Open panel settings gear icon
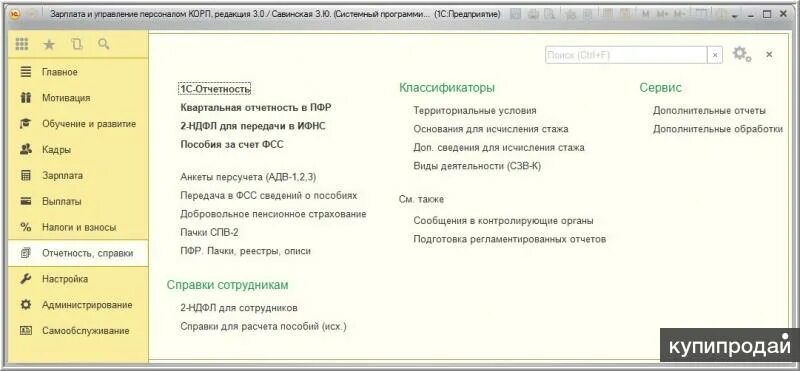Image resolution: width=800 pixels, height=371 pixels. click(x=741, y=54)
